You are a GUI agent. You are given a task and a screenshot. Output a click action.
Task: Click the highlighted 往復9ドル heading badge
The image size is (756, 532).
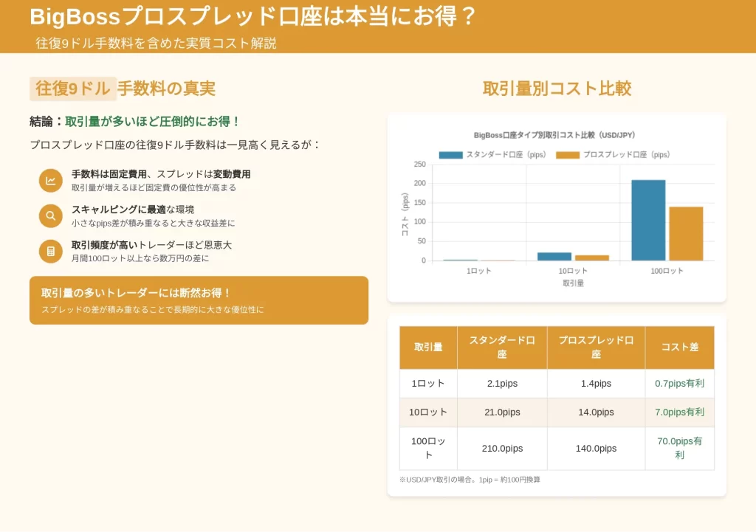tap(73, 89)
